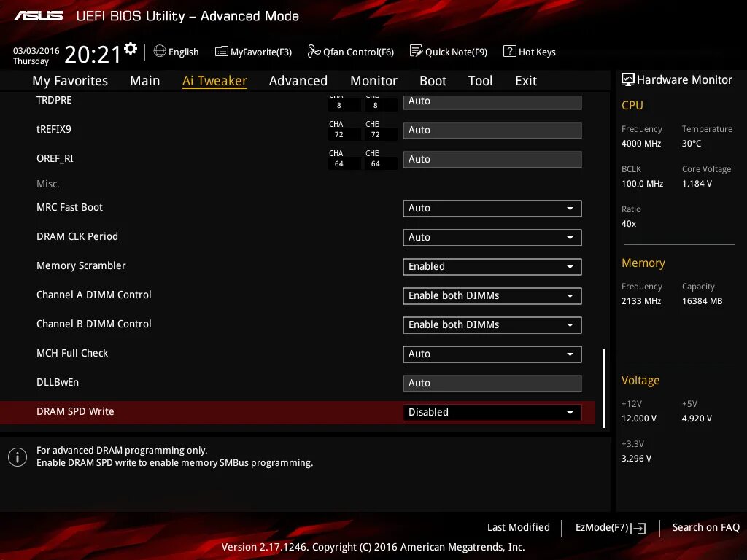The height and width of the screenshot is (560, 747).
Task: Open the Advanced tab
Action: tap(298, 81)
